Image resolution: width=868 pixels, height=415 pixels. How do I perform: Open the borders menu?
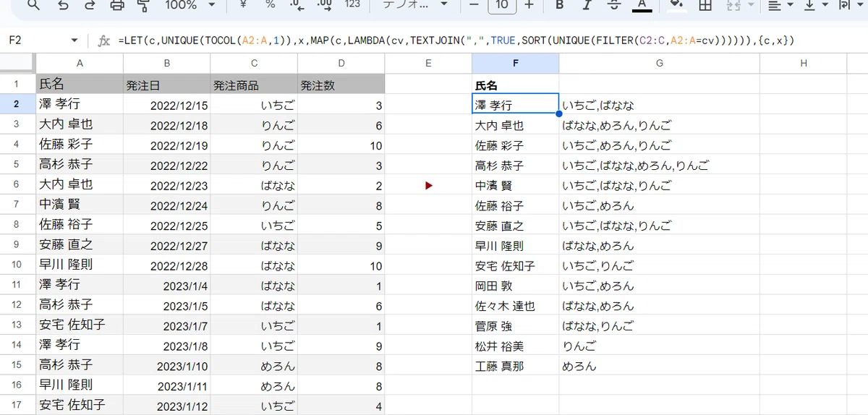(x=705, y=4)
